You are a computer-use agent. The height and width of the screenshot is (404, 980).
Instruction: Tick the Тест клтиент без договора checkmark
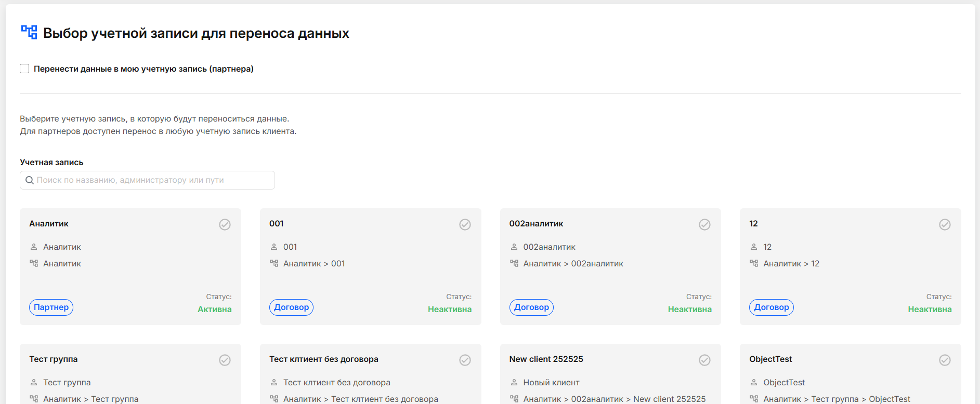click(x=465, y=360)
